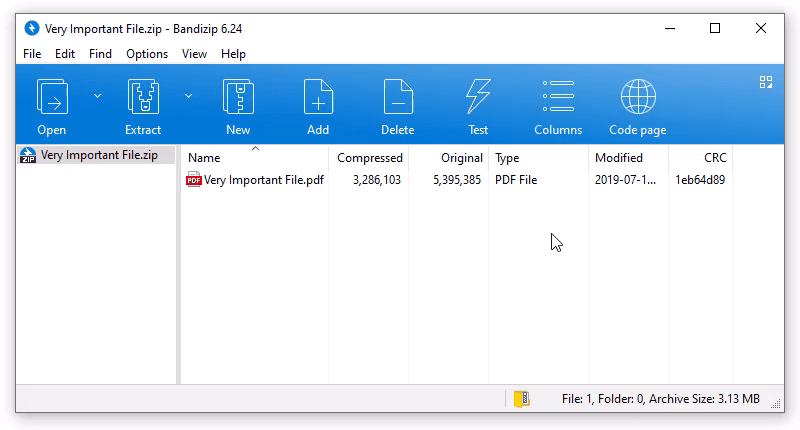Open the Options menu
The height and width of the screenshot is (430, 800).
[x=147, y=54]
